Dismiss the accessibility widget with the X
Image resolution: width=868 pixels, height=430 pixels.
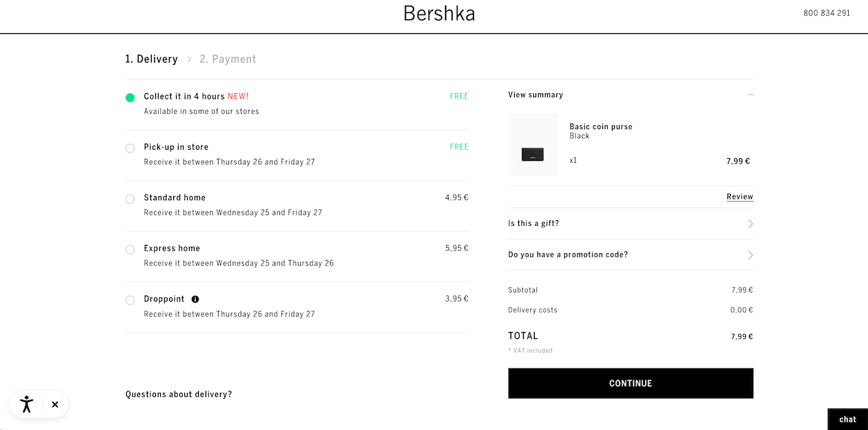55,404
